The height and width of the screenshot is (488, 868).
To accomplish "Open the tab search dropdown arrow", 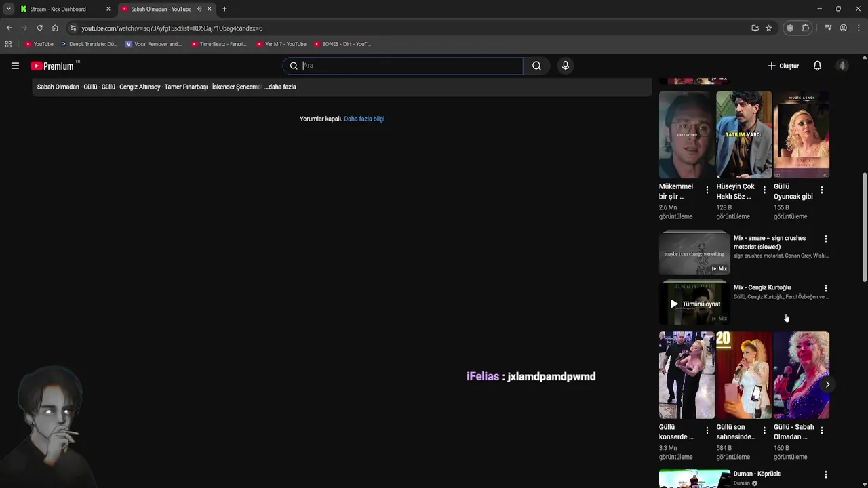I will 8,9.
